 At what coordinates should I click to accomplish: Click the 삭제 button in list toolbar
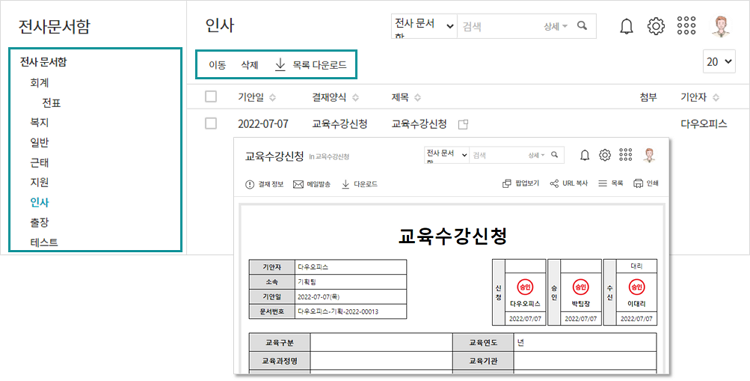click(x=250, y=65)
